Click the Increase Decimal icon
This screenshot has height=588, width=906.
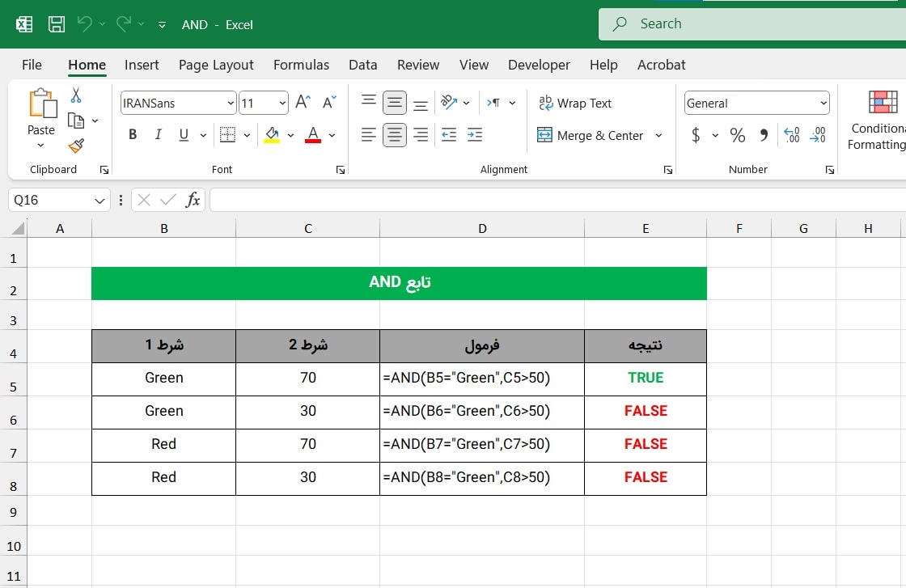[792, 135]
